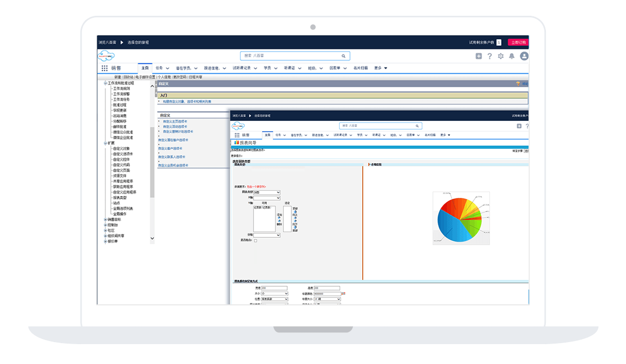The image size is (626, 364).
Task: Open the 图表类型 dropdown
Action: [267, 192]
